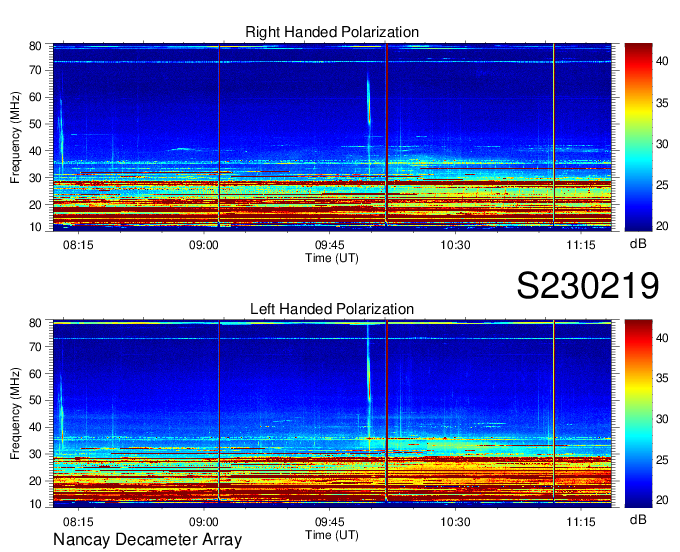This screenshot has width=680, height=552.
Task: Click the 60 MHz tick label on bottom plot
Action: 35,374
